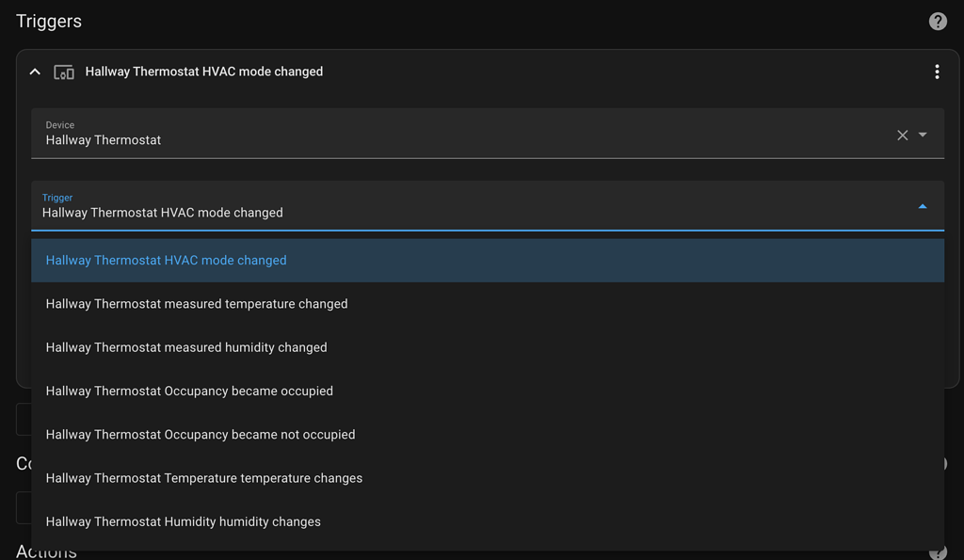Open the trigger's three-dot options menu
964x560 pixels.
point(937,72)
